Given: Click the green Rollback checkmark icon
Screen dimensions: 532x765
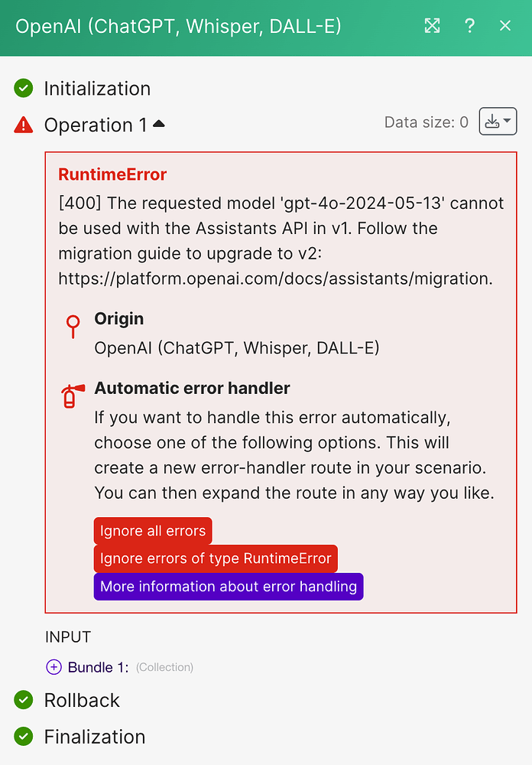Looking at the screenshot, I should 24,700.
